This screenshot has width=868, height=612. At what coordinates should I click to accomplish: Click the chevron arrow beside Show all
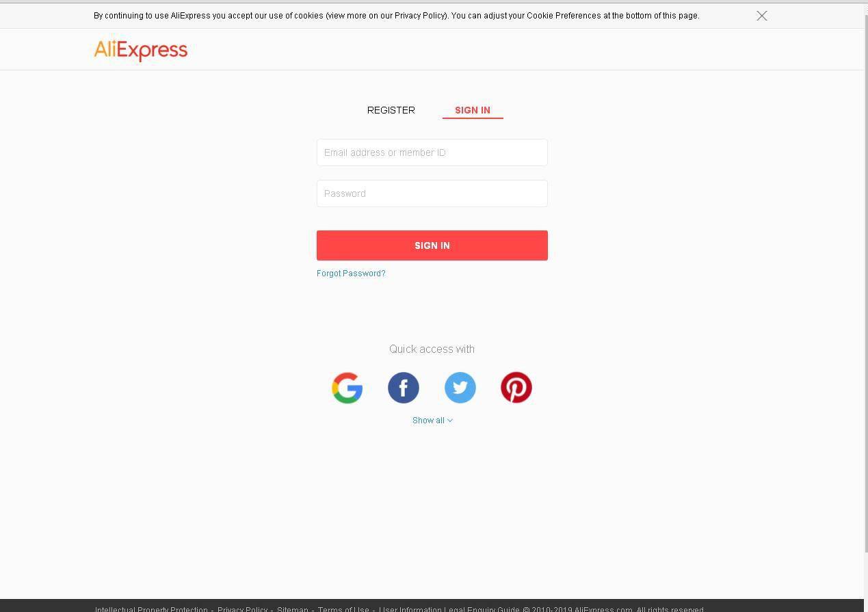450,421
